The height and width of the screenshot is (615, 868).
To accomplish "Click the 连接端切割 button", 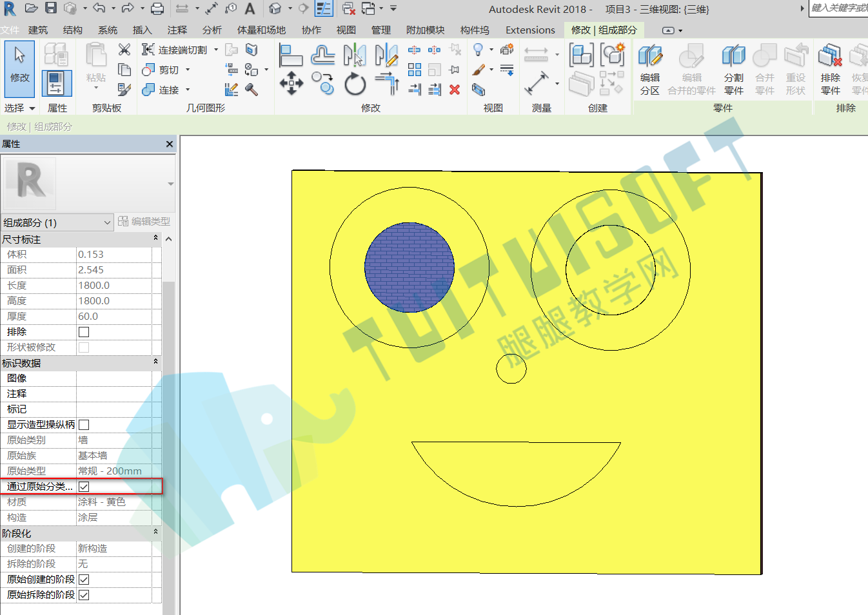I will tap(175, 50).
